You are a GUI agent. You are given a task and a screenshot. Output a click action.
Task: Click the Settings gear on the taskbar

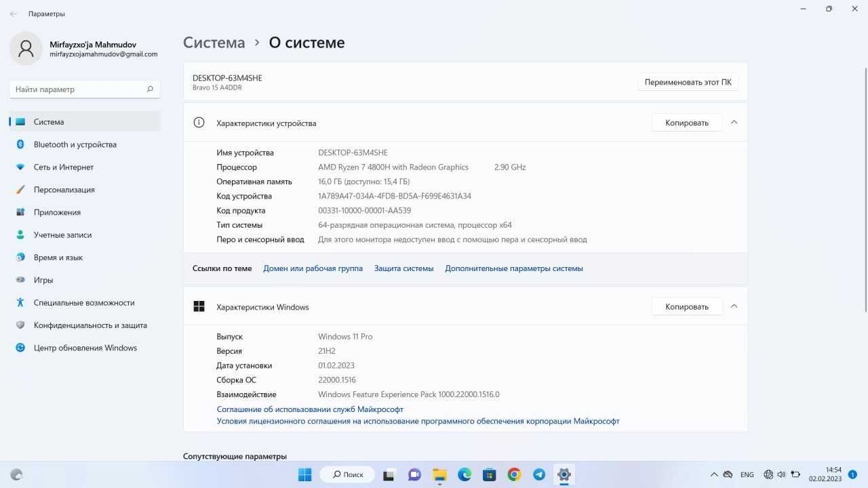tap(564, 474)
